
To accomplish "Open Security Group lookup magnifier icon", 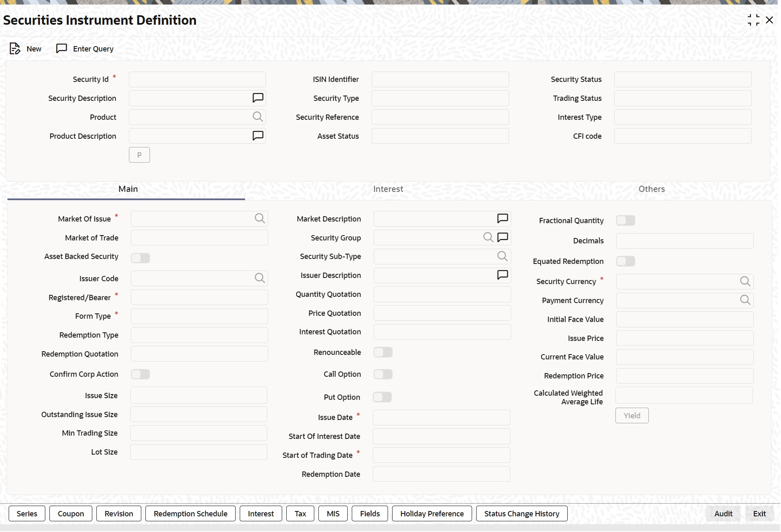I will 488,237.
